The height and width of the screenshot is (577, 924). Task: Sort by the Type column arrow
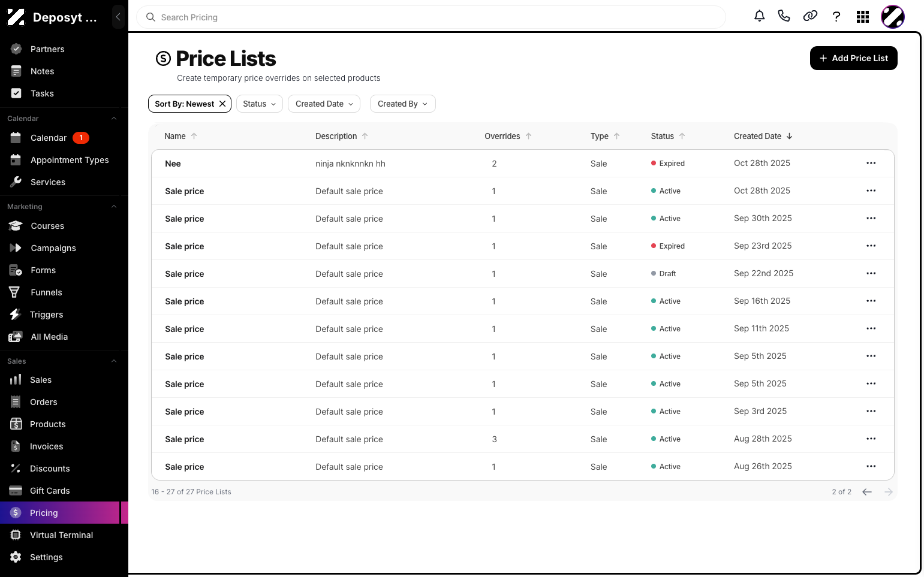tap(616, 136)
